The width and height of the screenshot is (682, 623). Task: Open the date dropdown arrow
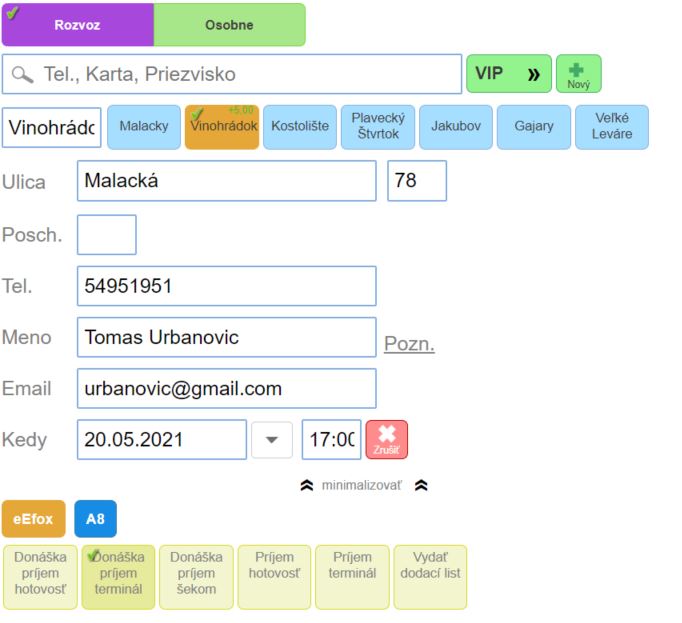[271, 440]
